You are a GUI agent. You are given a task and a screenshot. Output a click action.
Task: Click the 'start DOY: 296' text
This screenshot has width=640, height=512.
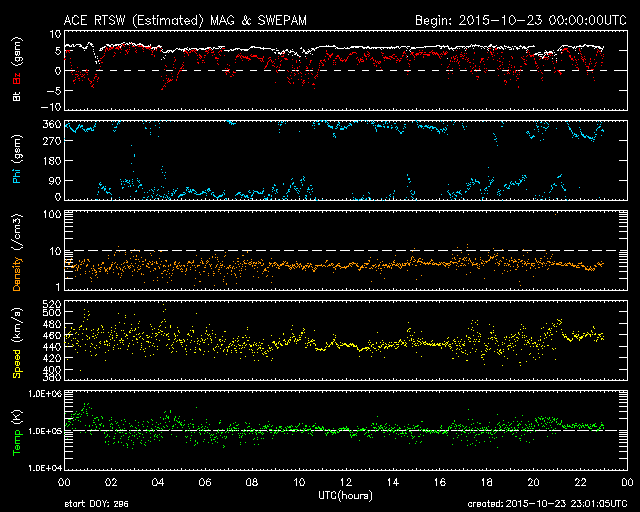click(x=96, y=505)
